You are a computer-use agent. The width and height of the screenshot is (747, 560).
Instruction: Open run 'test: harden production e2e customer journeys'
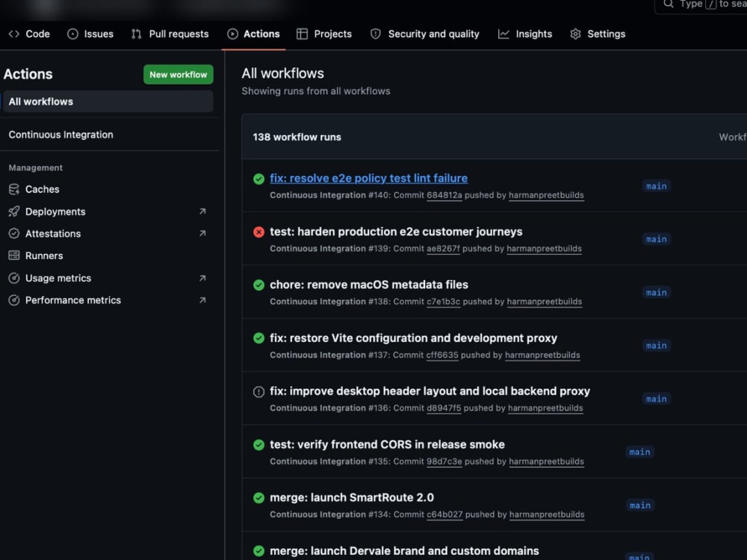click(396, 231)
